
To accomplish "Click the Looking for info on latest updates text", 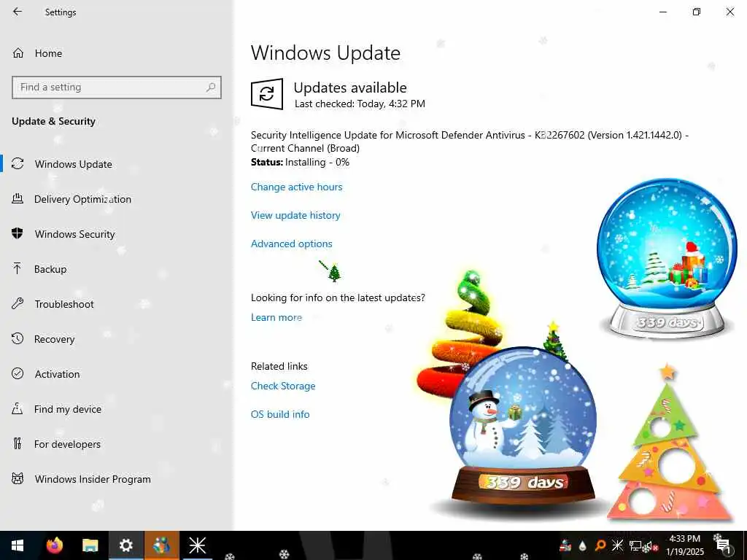I will coord(338,298).
